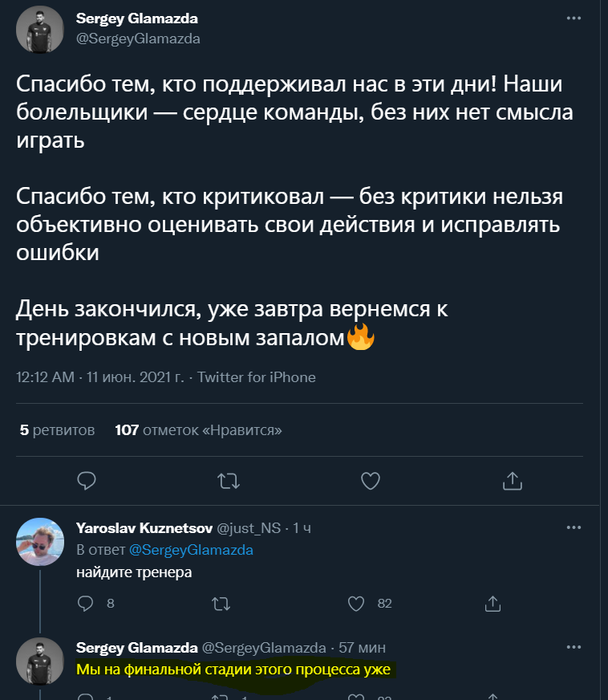This screenshot has width=608, height=700.
Task: Like the main tweet with the heart icon
Action: (370, 481)
